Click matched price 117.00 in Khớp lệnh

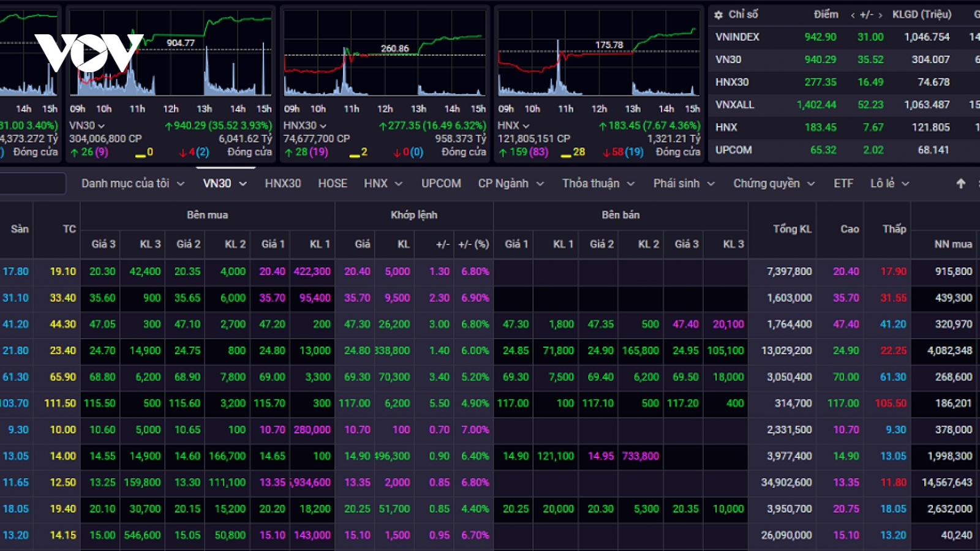coord(354,403)
